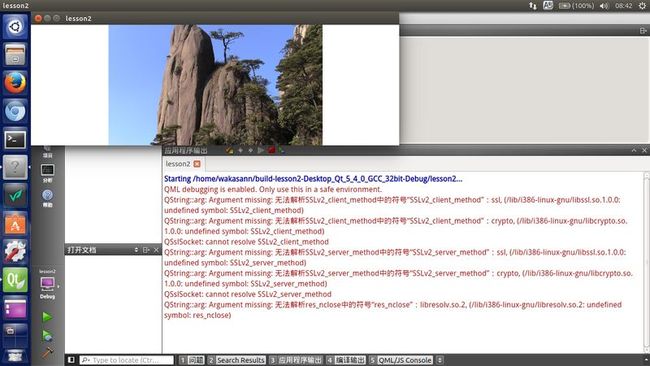Click the 08:42 clock
Screen dimensions: 650x366
623,6
